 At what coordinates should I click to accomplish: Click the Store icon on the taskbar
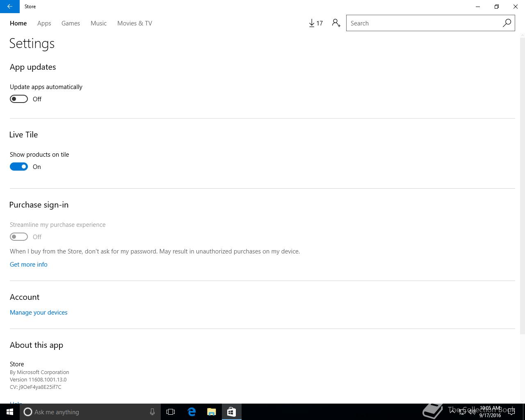[231, 412]
